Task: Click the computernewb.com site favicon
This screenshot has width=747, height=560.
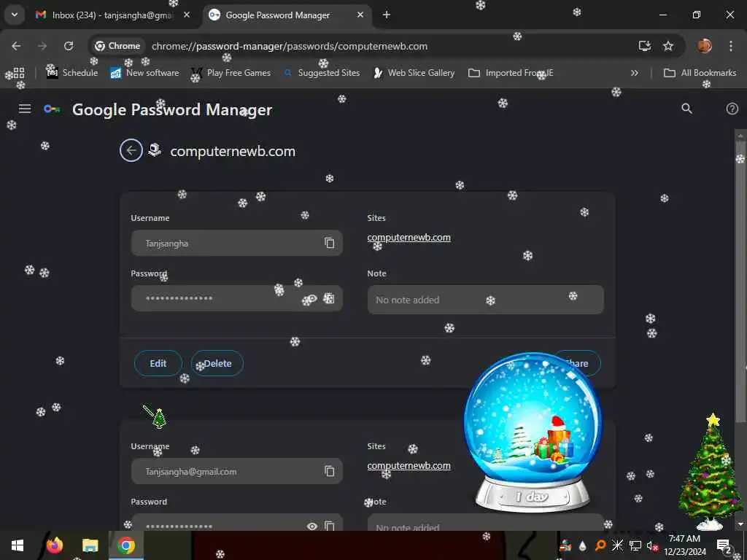Action: [x=155, y=150]
